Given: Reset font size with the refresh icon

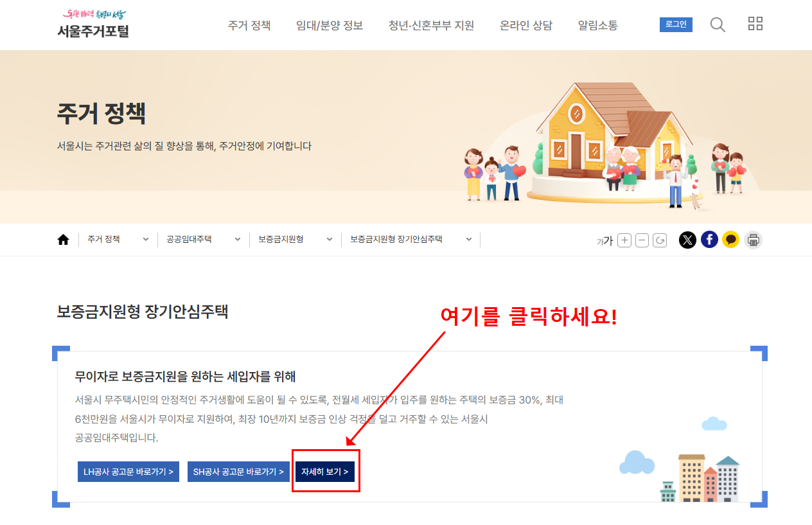Looking at the screenshot, I should tap(660, 239).
